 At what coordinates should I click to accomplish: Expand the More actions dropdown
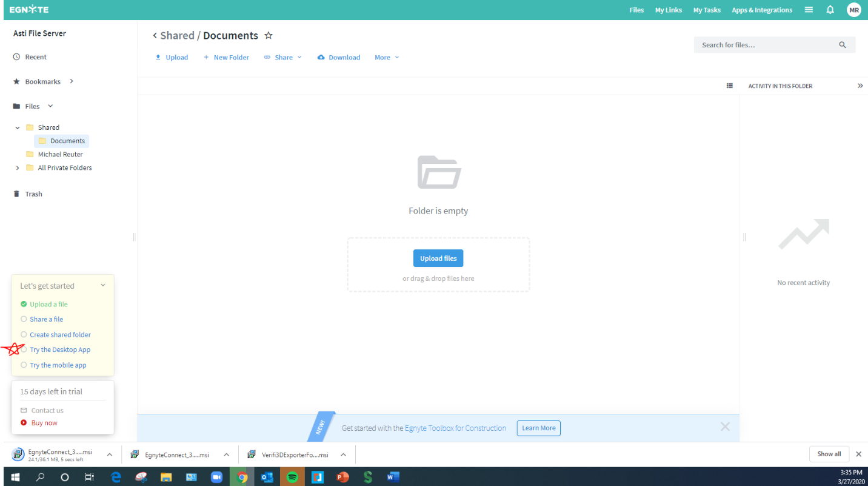[387, 58]
